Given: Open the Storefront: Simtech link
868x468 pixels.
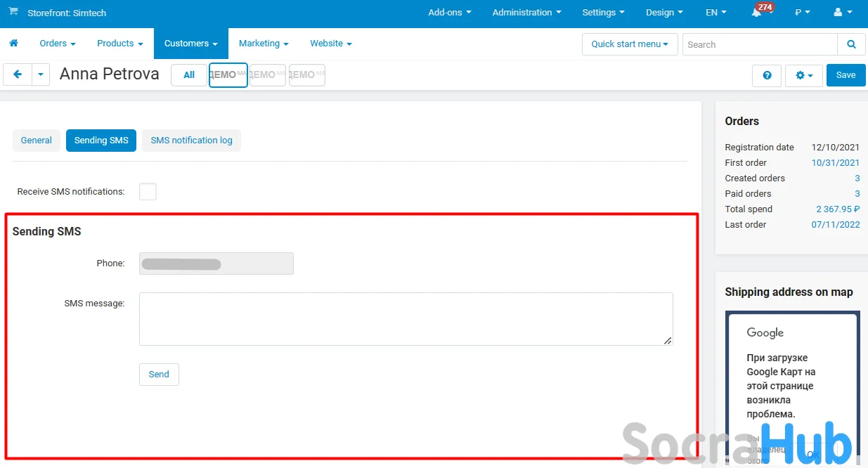Looking at the screenshot, I should (x=67, y=13).
